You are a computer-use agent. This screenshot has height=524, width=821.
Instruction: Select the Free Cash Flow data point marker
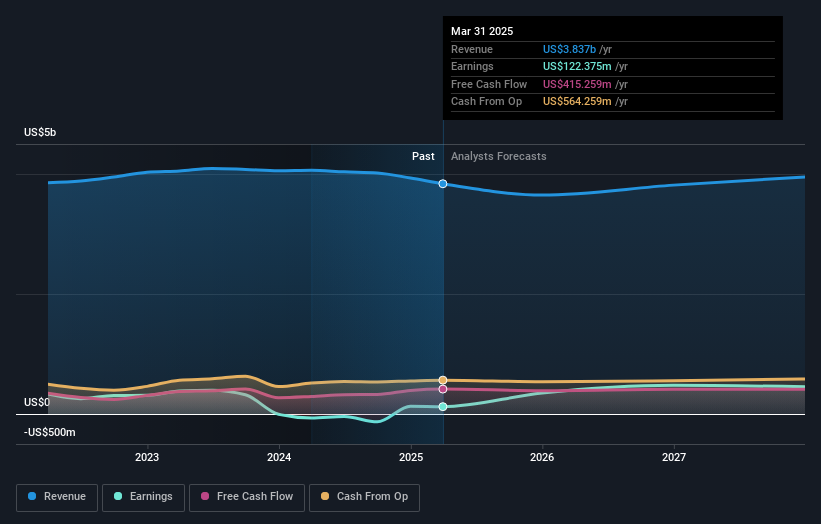[443, 389]
